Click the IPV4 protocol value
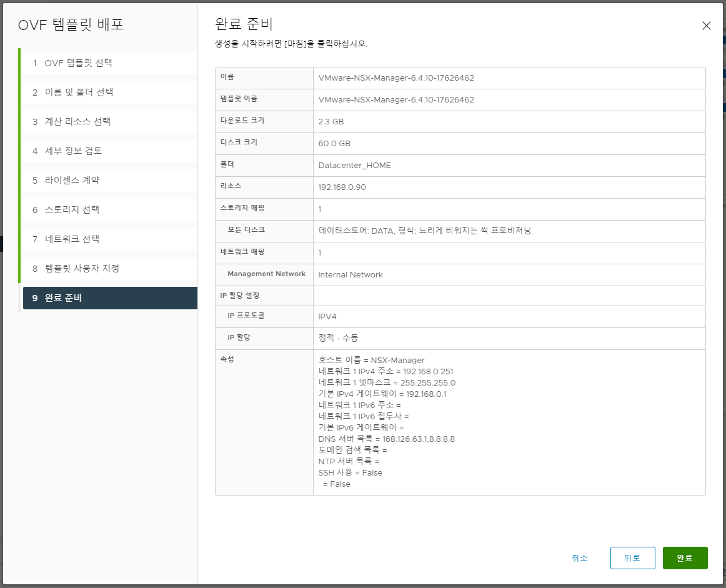This screenshot has height=588, width=726. point(327,317)
